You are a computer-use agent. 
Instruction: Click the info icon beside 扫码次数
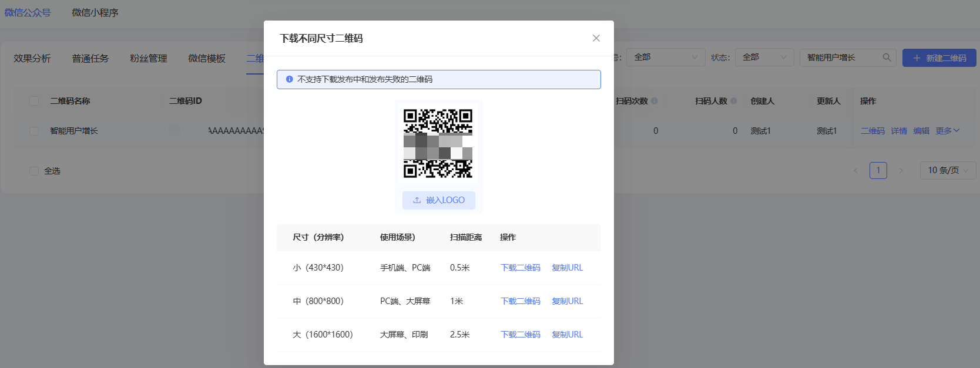(655, 101)
